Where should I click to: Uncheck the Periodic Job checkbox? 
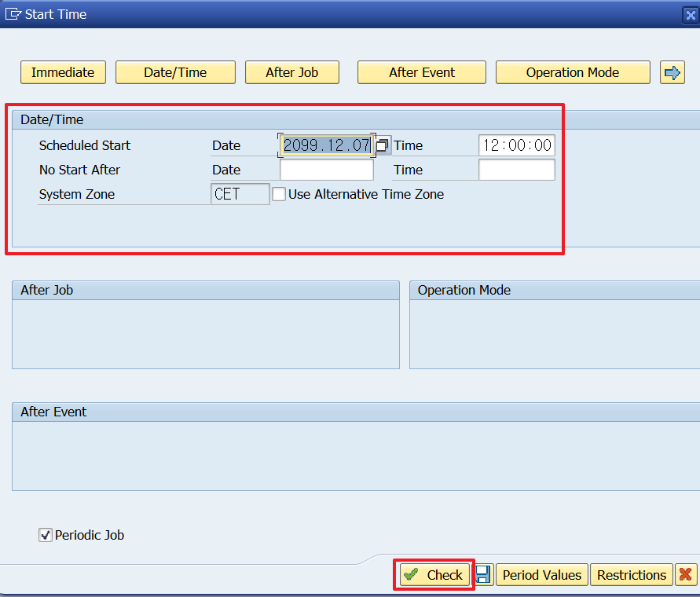point(45,535)
